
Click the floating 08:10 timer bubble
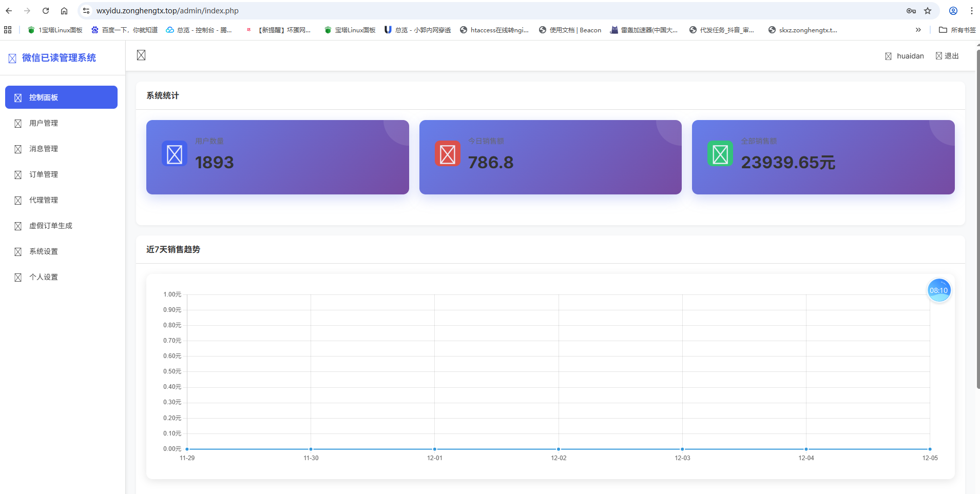tap(938, 290)
